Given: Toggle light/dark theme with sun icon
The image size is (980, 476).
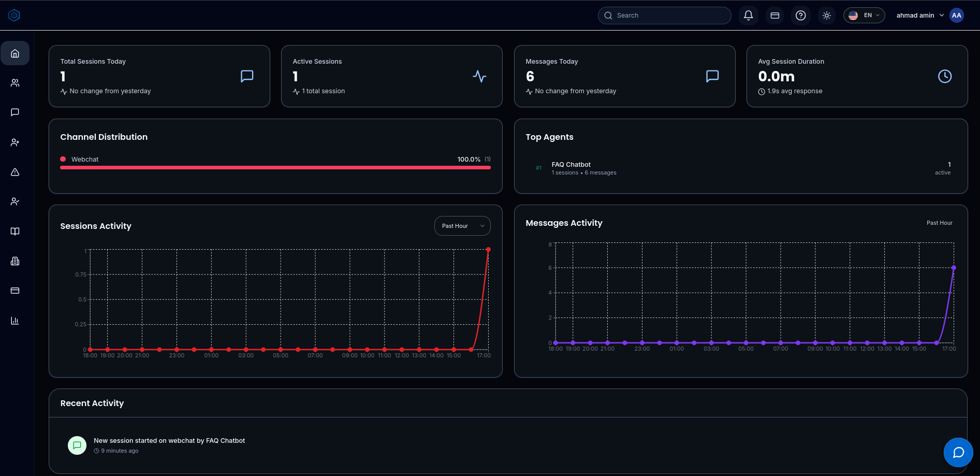Looking at the screenshot, I should point(827,16).
